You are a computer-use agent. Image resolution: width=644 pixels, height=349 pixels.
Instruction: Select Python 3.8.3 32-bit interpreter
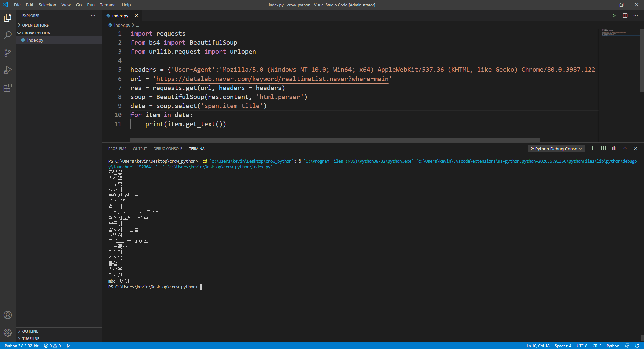tap(21, 346)
